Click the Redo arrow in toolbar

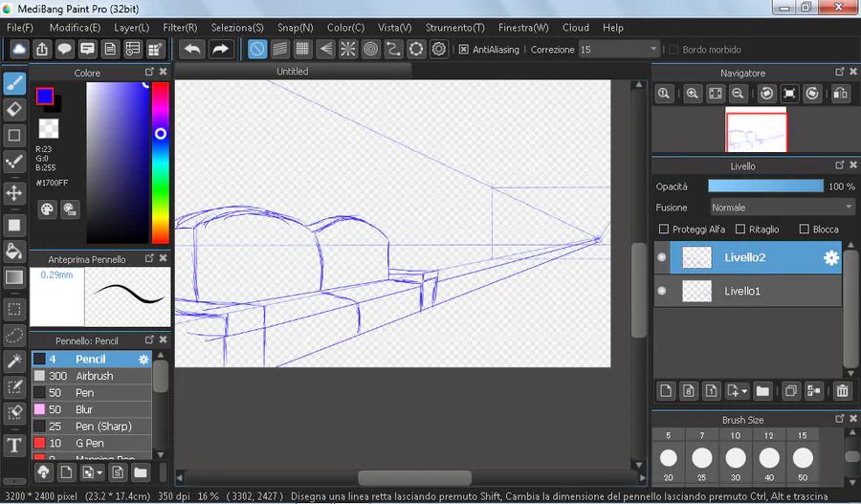pyautogui.click(x=220, y=50)
